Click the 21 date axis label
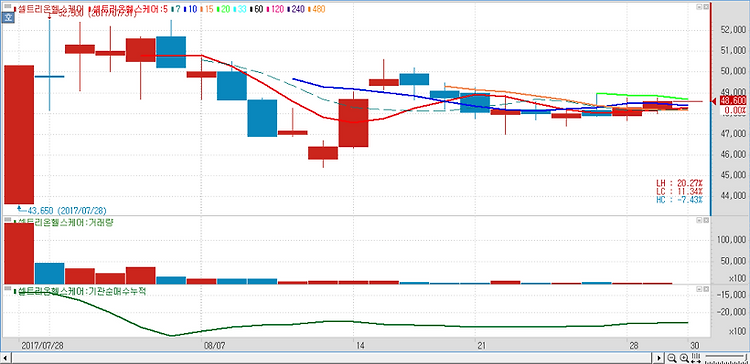The width and height of the screenshot is (750, 364). 482,345
